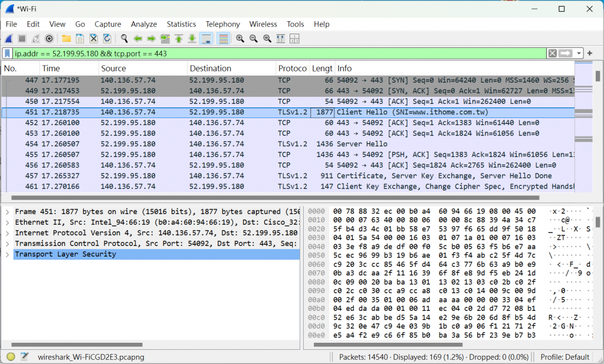
Task: Open the Tools menu
Action: click(x=296, y=24)
